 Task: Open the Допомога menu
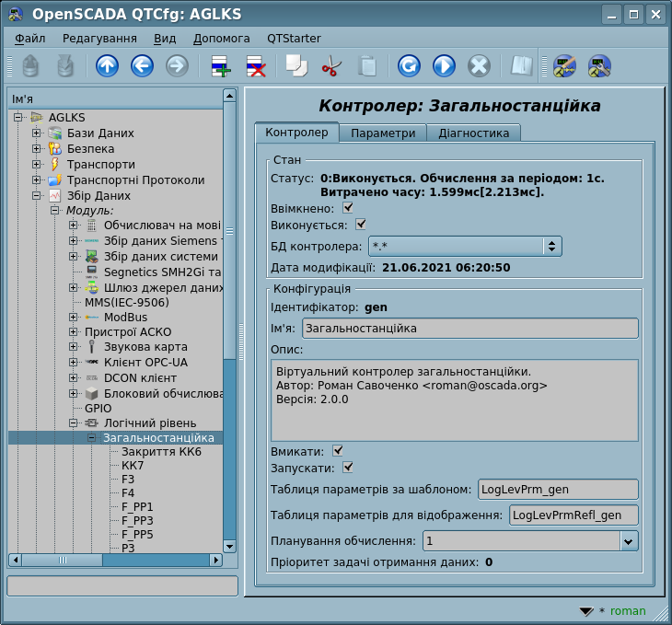pos(222,39)
